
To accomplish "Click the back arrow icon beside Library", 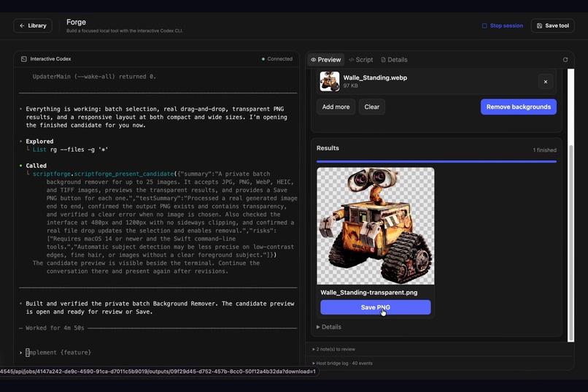I will click(22, 26).
